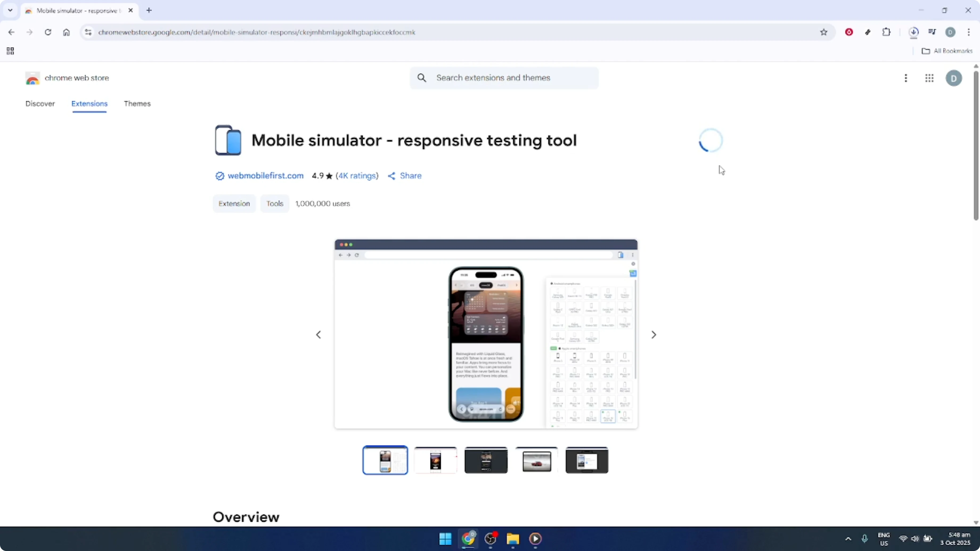Bookmark this page using the star icon
980x551 pixels.
pyautogui.click(x=824, y=32)
